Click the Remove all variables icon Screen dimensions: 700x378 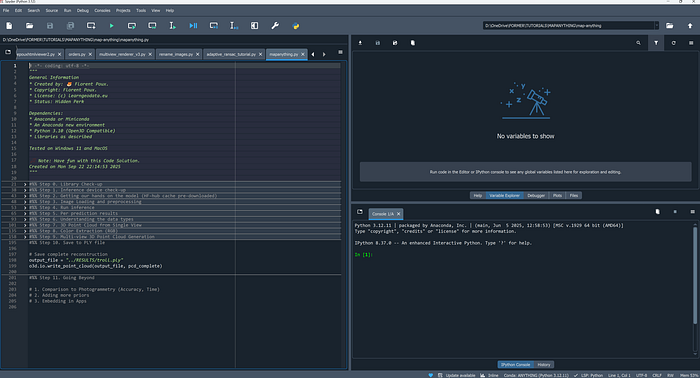click(x=412, y=43)
